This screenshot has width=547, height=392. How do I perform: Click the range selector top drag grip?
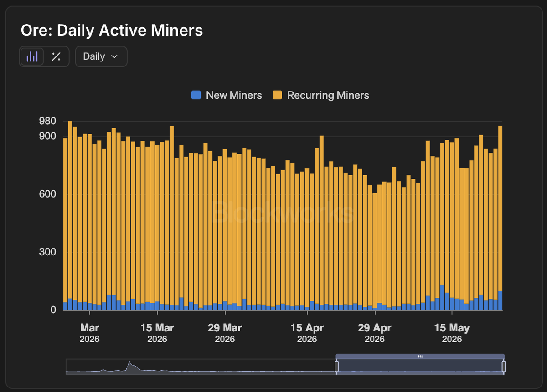point(420,356)
